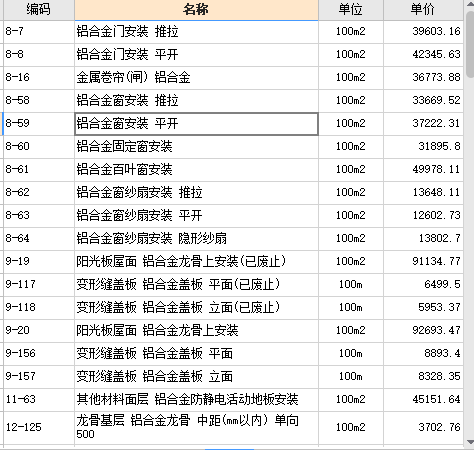Click the price cell 13648.11

(423, 193)
